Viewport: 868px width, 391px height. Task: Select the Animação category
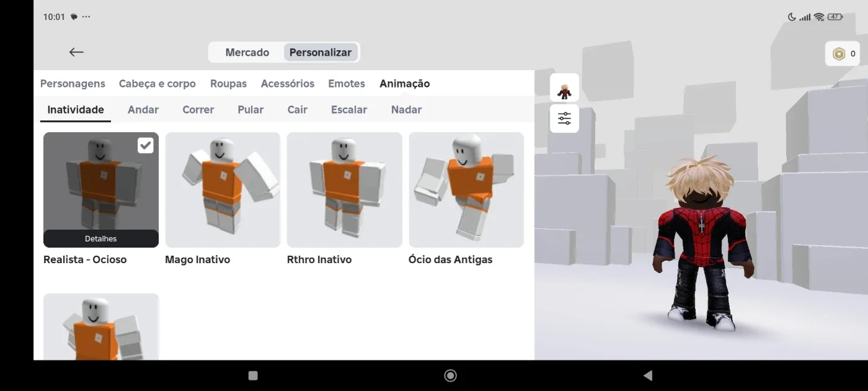[405, 83]
